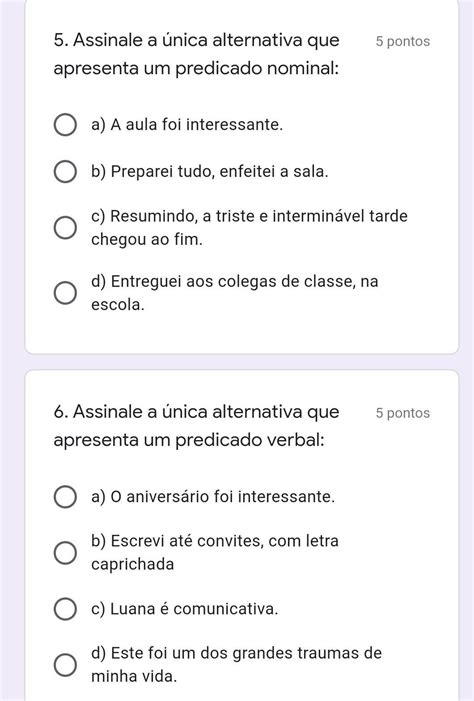Screen dimensions: 474x701
Task: Click the label 'Preparei tudo, enfeitei a sala.'
Action: tap(220, 172)
